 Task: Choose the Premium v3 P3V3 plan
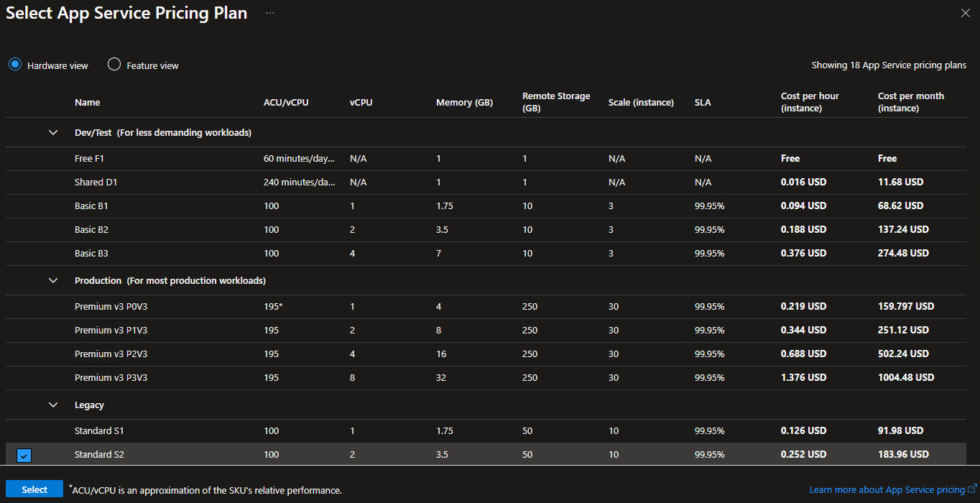click(486, 377)
